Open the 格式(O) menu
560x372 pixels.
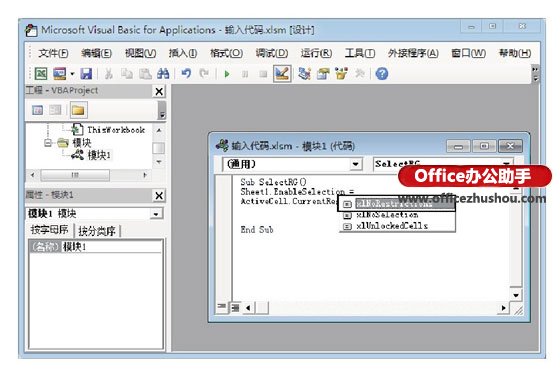[226, 53]
